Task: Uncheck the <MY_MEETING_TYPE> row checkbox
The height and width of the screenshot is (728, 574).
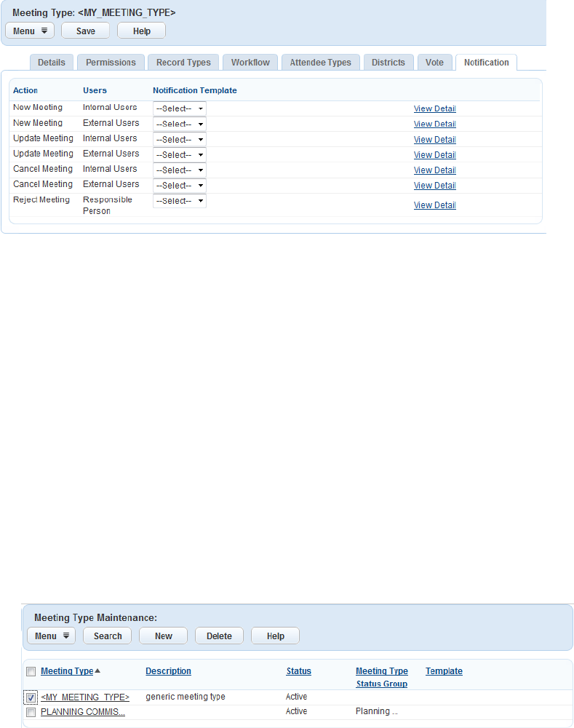Action: tap(31, 697)
